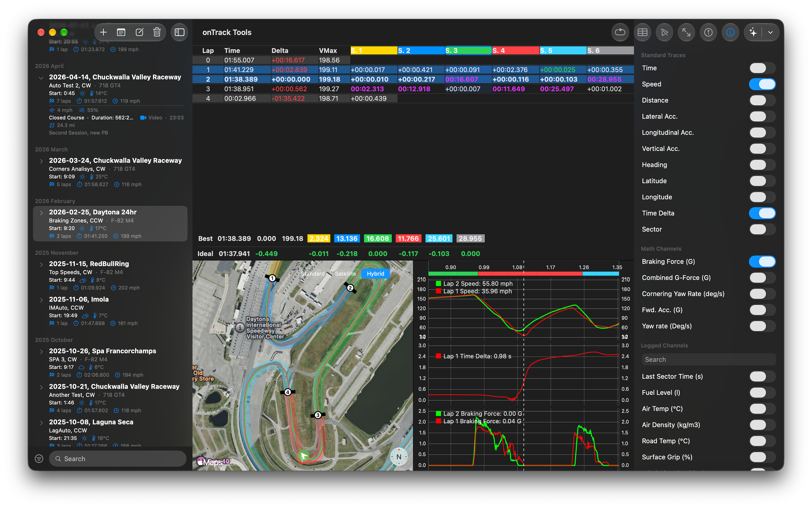Click sector marker 1 on the map

272,278
